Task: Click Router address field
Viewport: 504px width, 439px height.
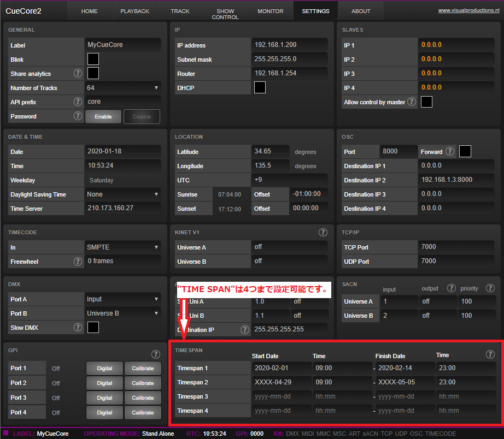Action: (x=290, y=73)
